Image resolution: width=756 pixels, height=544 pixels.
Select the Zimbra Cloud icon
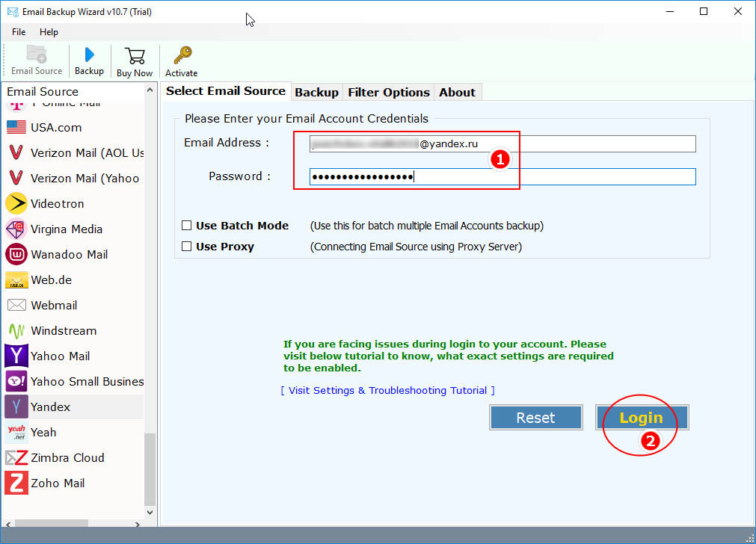tap(16, 458)
